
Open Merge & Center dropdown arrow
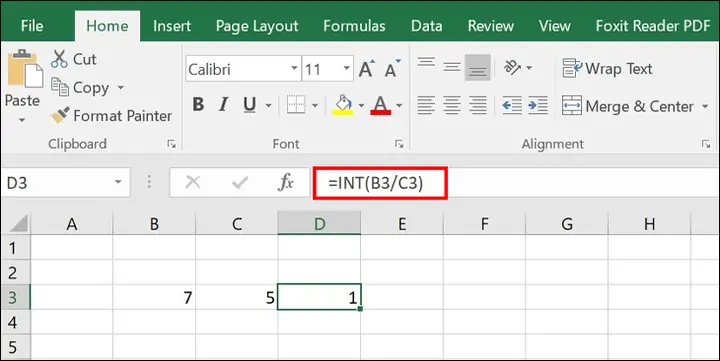(705, 107)
